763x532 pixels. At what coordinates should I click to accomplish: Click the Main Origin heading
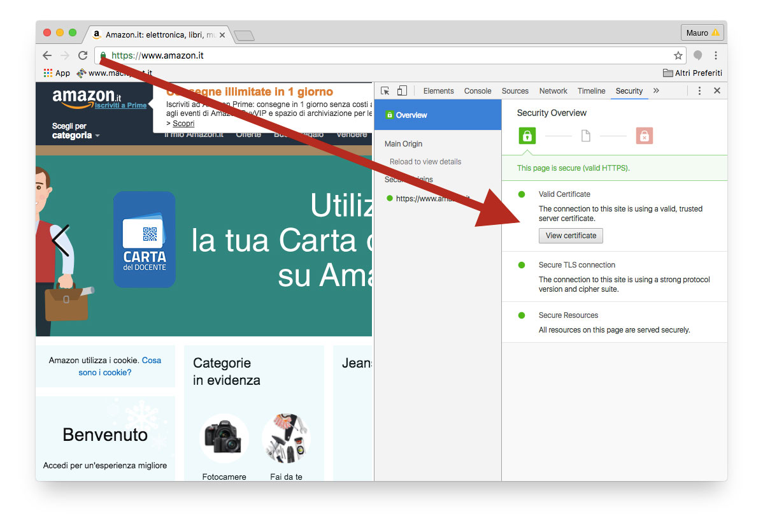403,143
